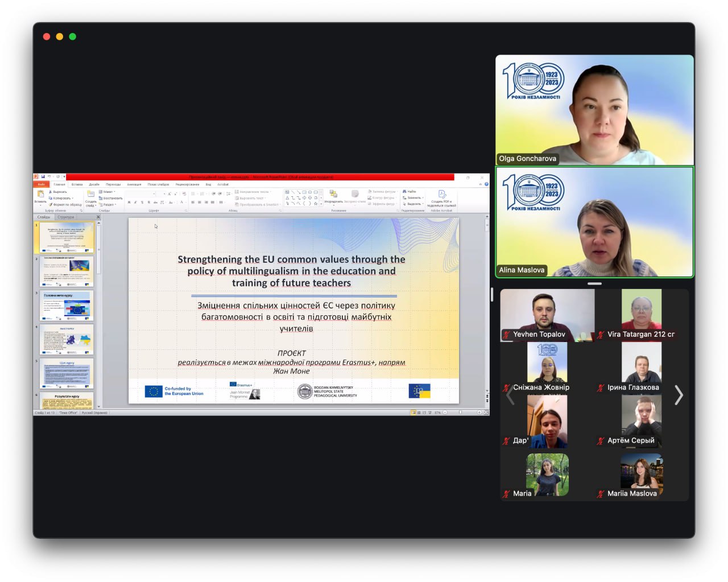This screenshot has height=582, width=728.
Task: Click the Paste (Вставить) clipboard icon
Action: (x=40, y=195)
